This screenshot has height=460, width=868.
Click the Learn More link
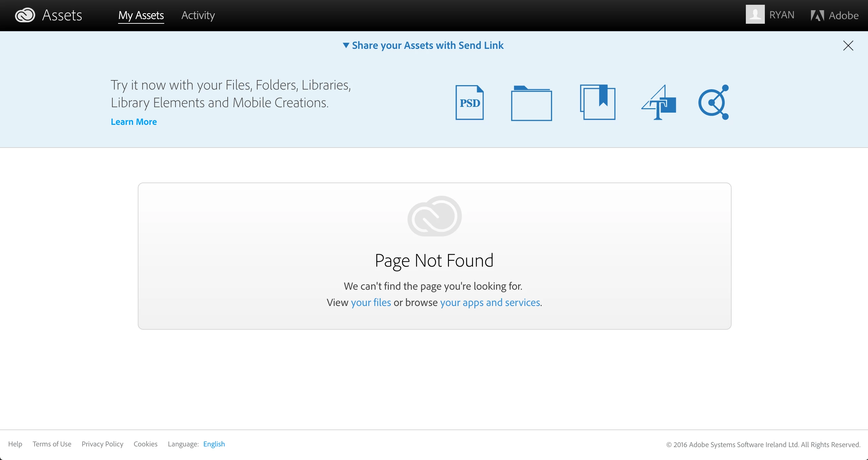pos(134,122)
